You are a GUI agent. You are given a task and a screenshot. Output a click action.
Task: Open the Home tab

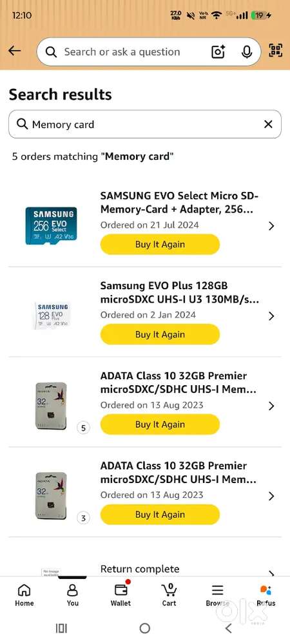[24, 596]
